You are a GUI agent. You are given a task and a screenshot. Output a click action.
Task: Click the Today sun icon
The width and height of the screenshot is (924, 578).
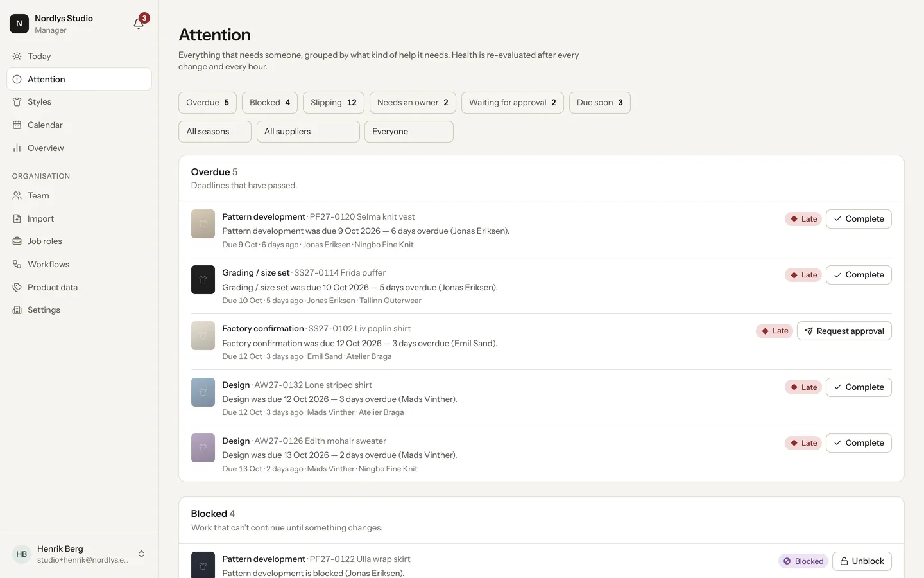17,57
